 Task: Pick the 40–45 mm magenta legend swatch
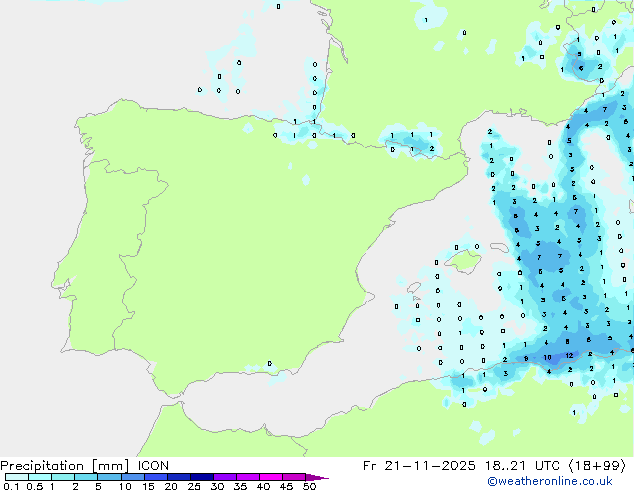click(271, 477)
